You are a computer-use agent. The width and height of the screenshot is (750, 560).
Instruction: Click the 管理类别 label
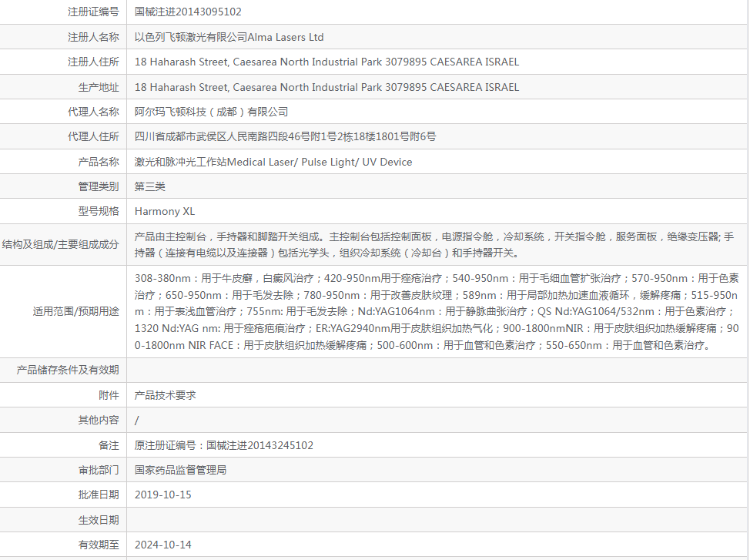pos(99,186)
